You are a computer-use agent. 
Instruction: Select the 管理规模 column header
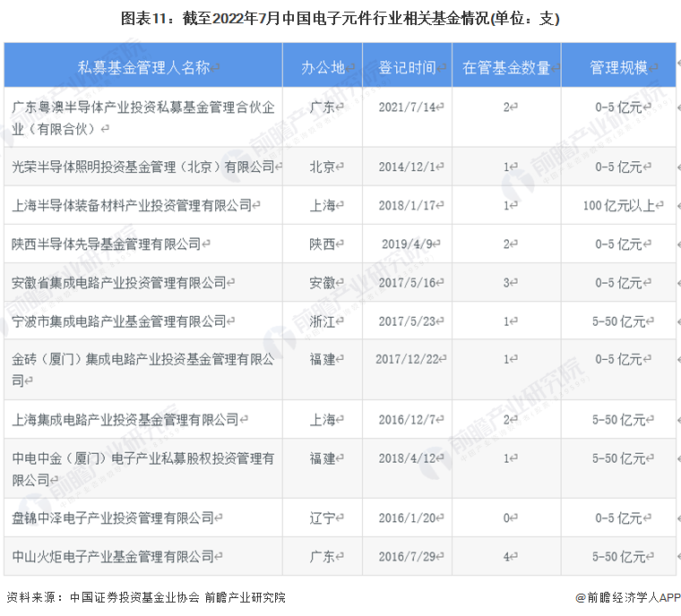[618, 65]
